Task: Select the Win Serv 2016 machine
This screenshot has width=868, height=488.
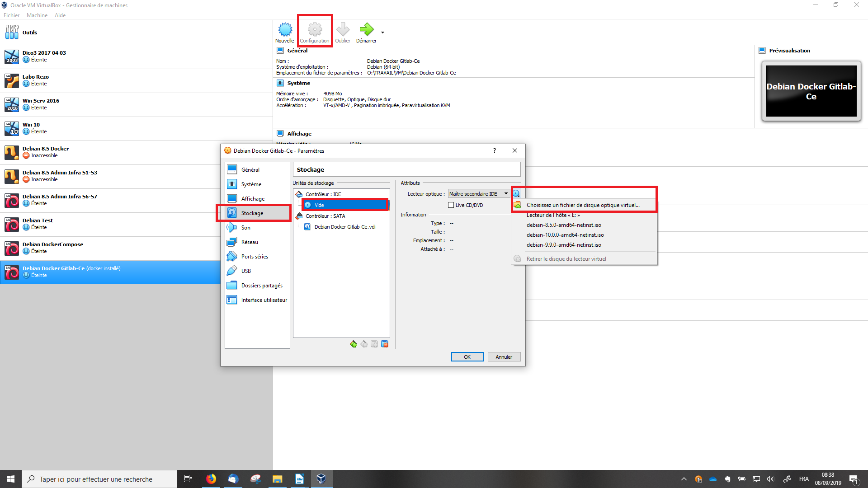Action: coord(136,104)
